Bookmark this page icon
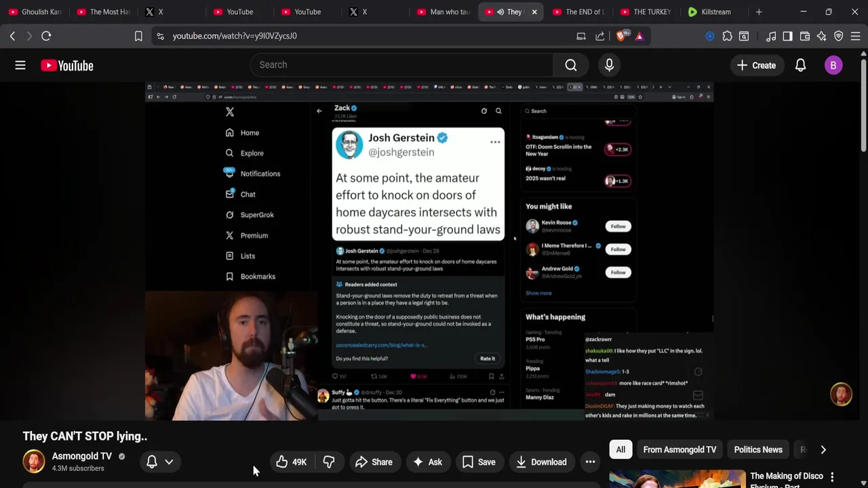 138,36
